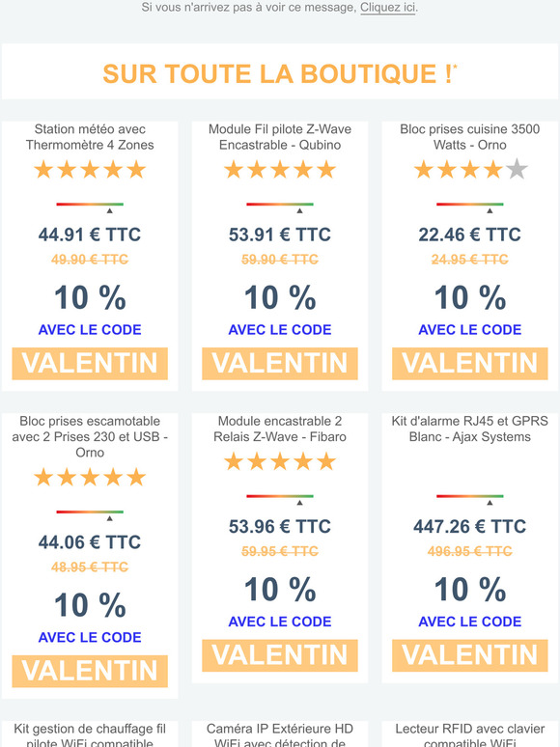Open the 'Cliquez ici' view-online link

[x=387, y=8]
